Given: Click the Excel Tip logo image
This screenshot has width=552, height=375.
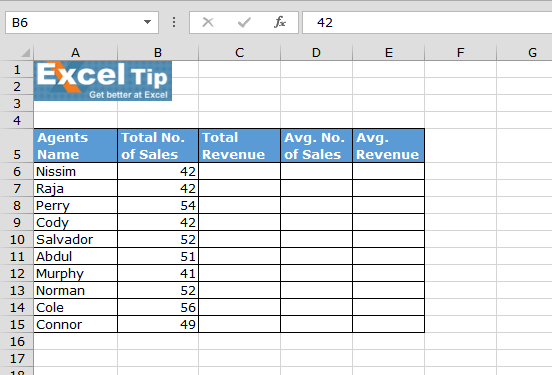Looking at the screenshot, I should 103,81.
